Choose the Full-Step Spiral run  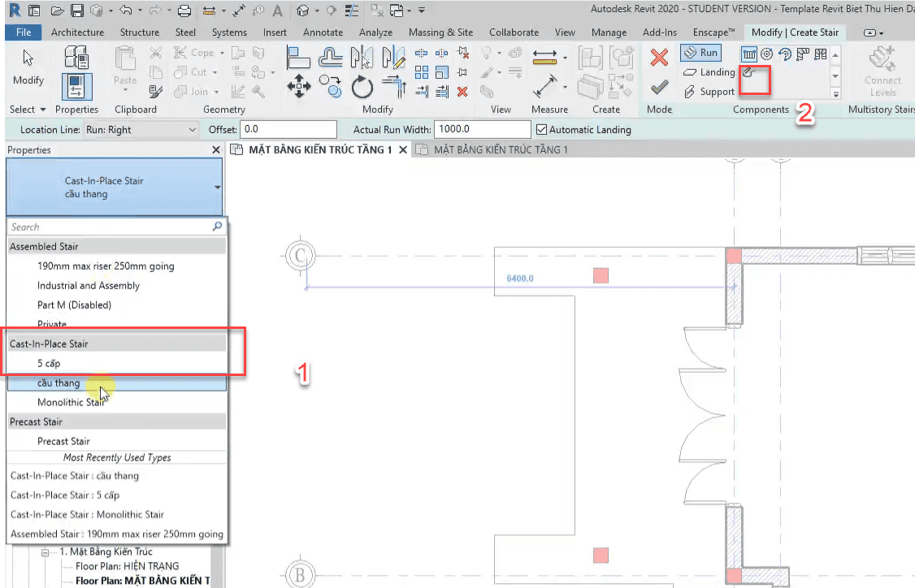tap(767, 54)
